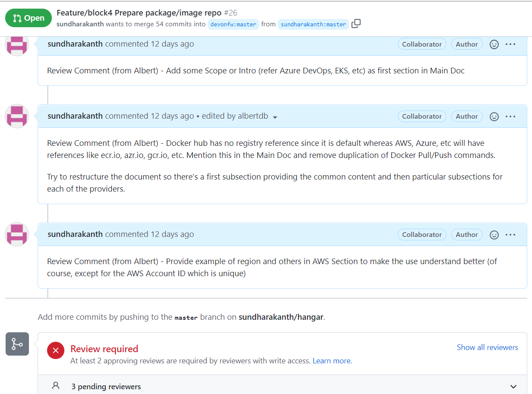
Task: Expand the 3 pending reviewers section
Action: pyautogui.click(x=513, y=387)
